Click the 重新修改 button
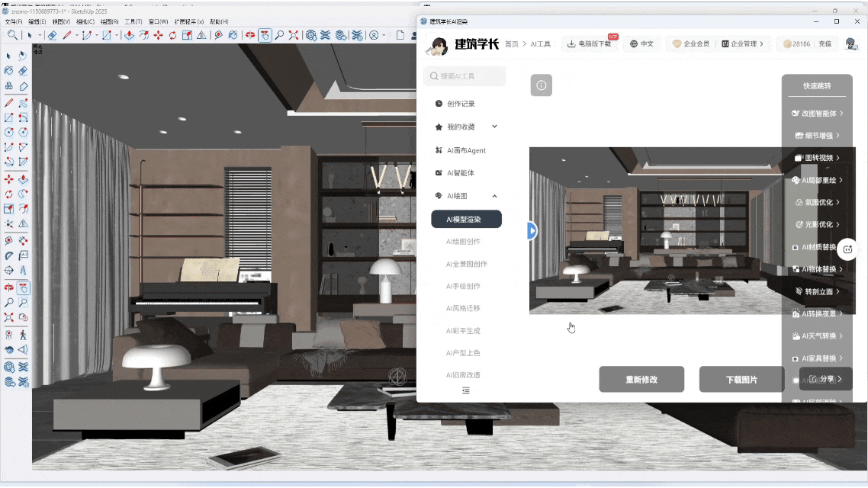 coord(641,380)
